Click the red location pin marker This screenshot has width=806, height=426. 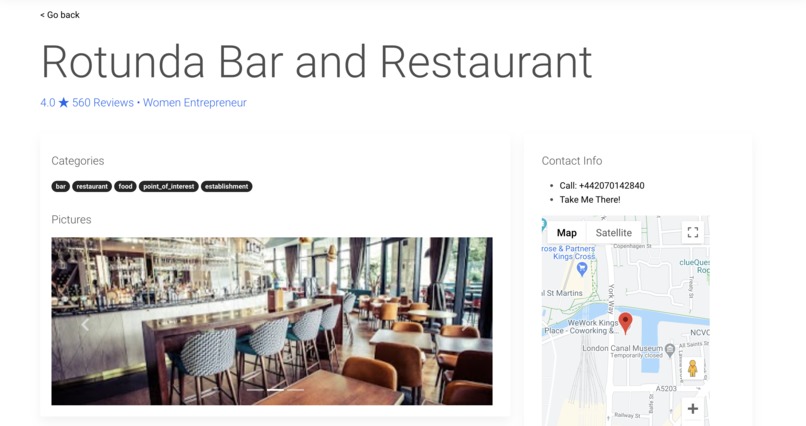point(625,323)
